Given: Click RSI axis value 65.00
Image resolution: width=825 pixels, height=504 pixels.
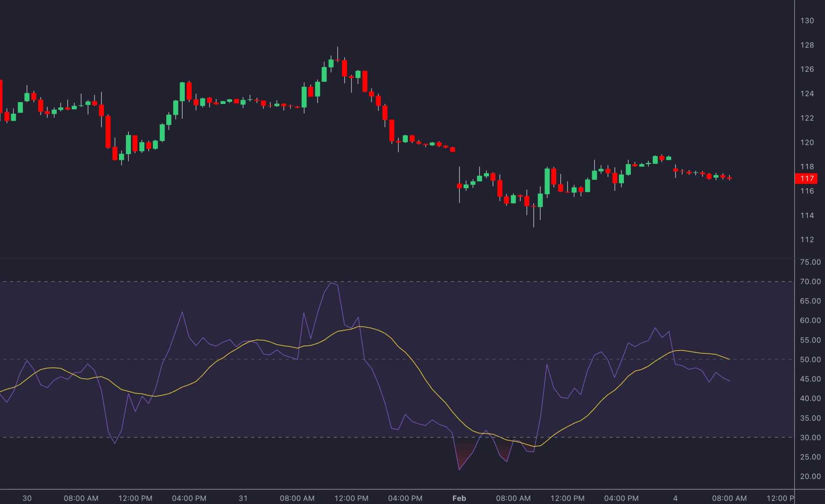Looking at the screenshot, I should pos(810,301).
